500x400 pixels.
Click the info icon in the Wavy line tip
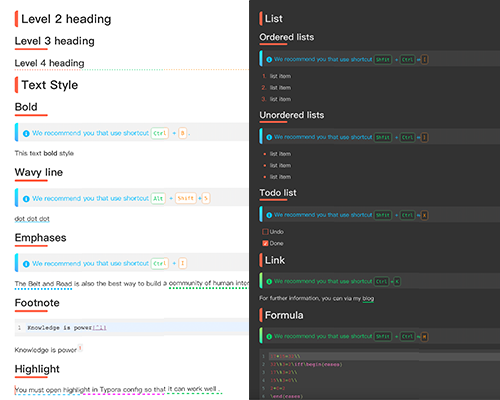coord(26,199)
